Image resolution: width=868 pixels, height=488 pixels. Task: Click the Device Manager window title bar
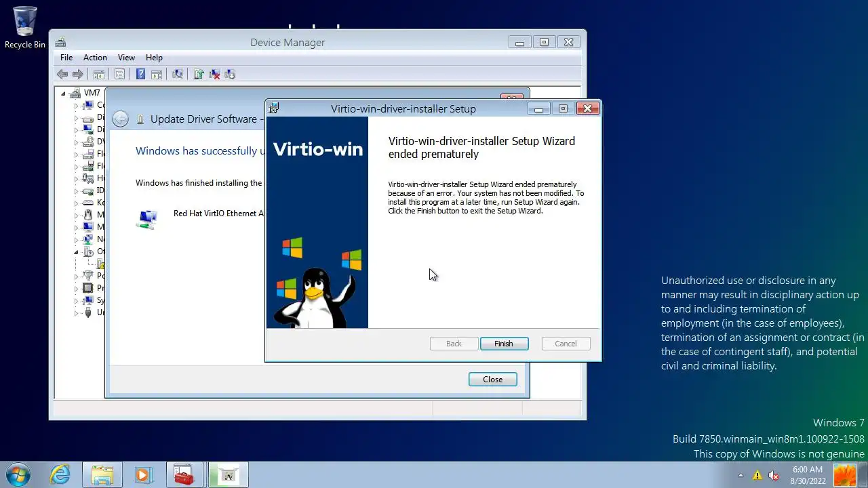coord(288,43)
